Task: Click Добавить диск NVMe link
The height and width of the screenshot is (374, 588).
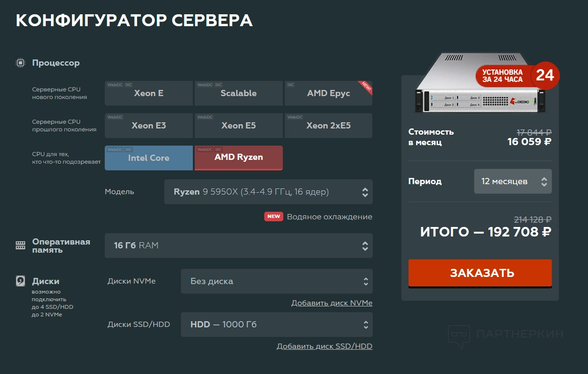Action: coord(332,303)
